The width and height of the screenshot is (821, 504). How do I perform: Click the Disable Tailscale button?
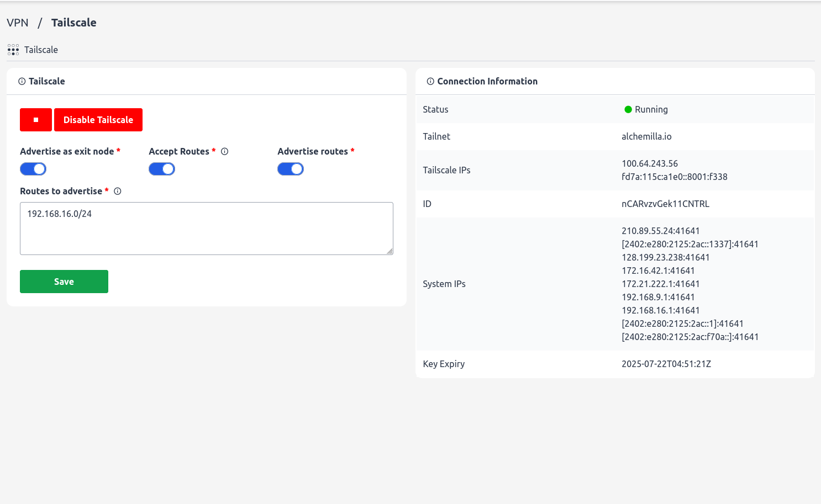tap(98, 120)
